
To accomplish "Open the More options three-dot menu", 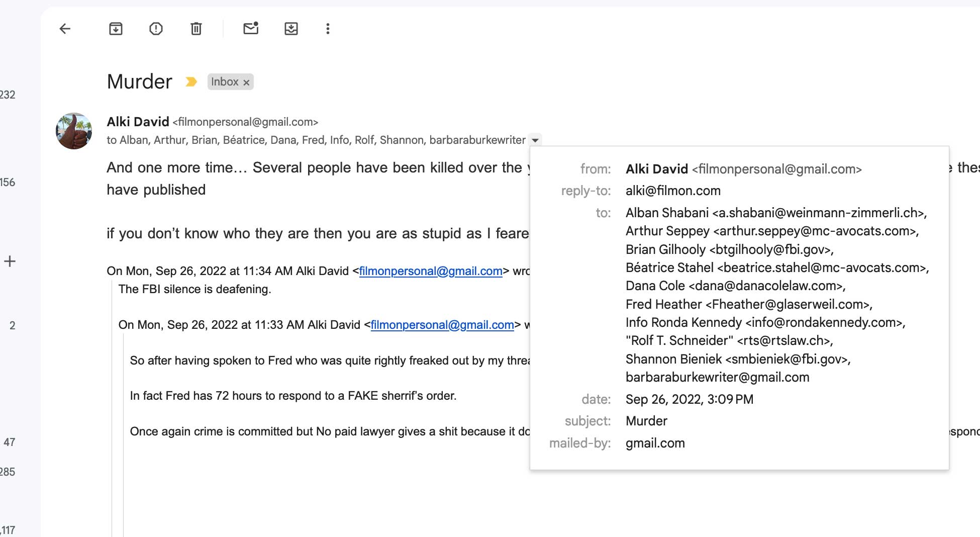I will coord(328,29).
